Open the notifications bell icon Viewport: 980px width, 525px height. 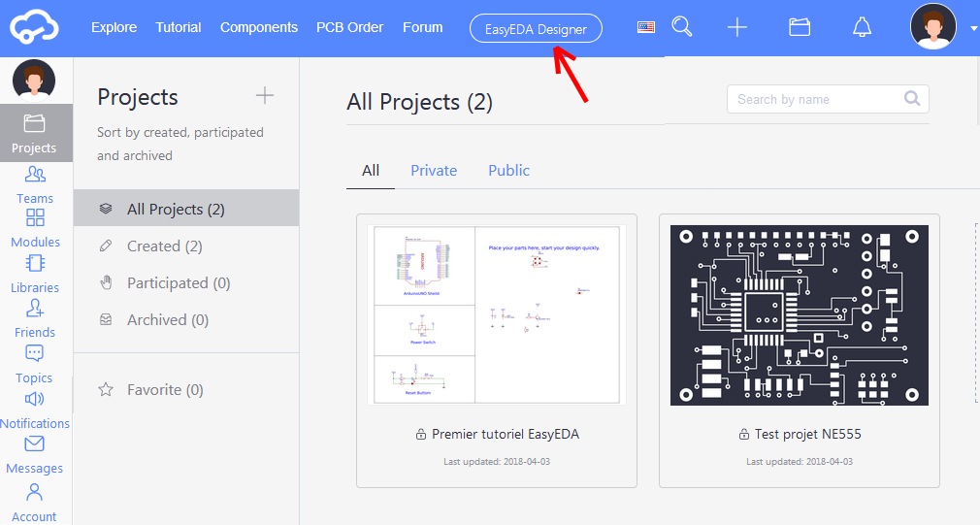[862, 27]
